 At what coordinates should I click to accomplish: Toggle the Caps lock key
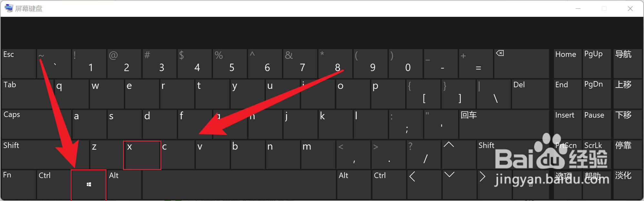point(36,124)
